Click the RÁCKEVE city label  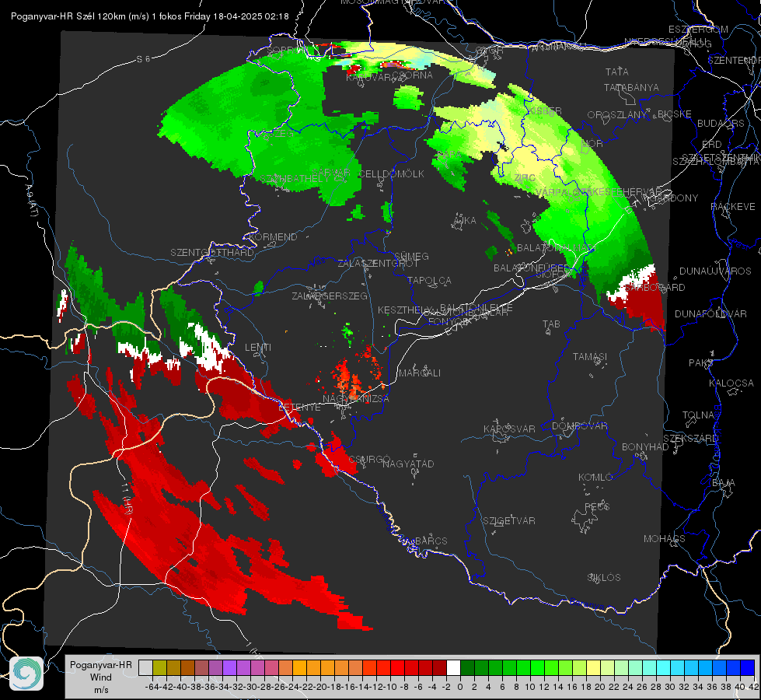coord(733,207)
